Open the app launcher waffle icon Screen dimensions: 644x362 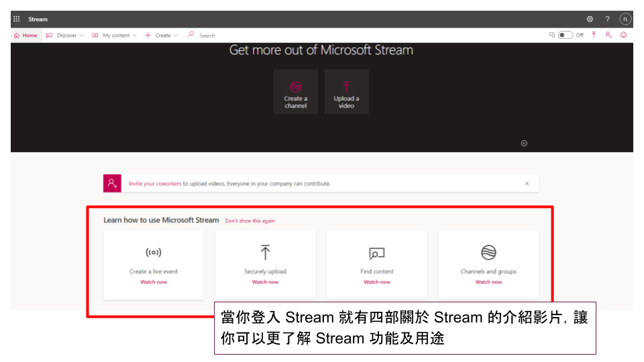[16, 19]
